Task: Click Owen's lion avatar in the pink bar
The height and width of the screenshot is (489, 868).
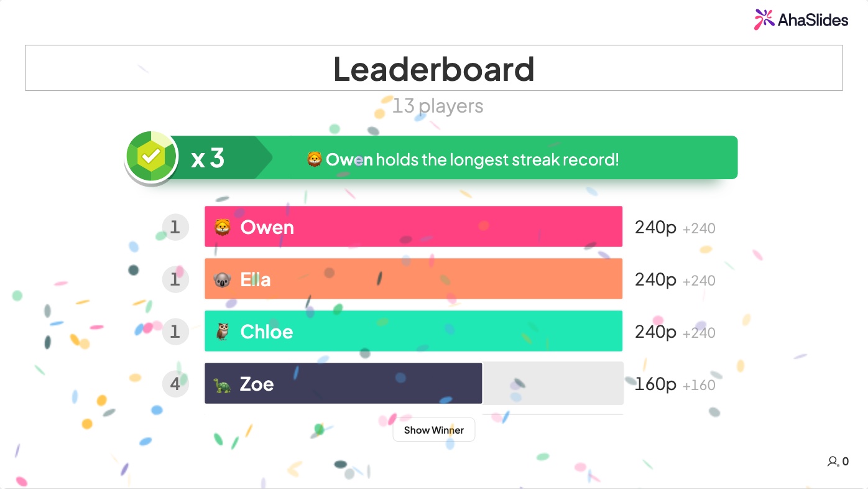Action: click(x=223, y=227)
